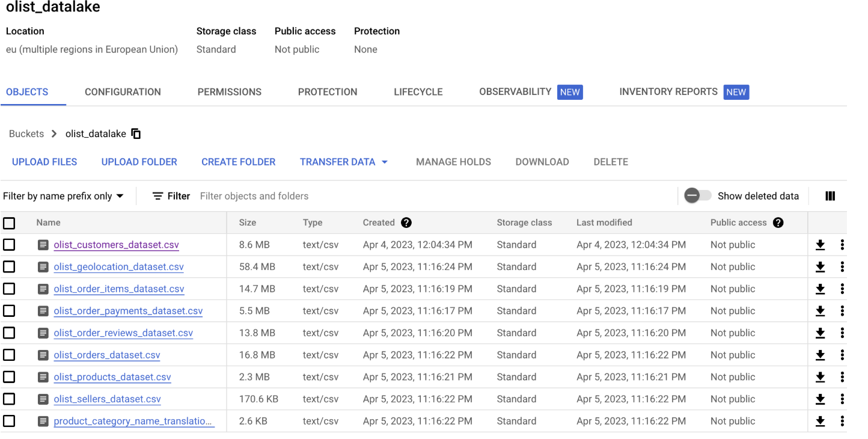Switch to Inventory Reports tab

pos(684,92)
